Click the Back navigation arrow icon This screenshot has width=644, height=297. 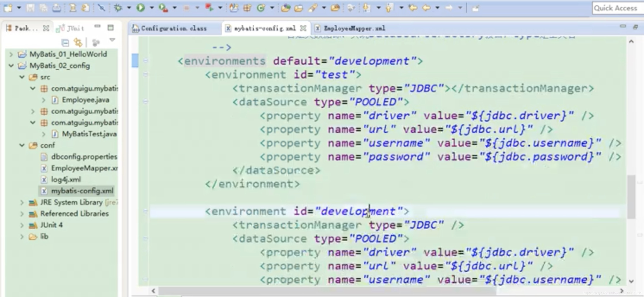point(426,8)
